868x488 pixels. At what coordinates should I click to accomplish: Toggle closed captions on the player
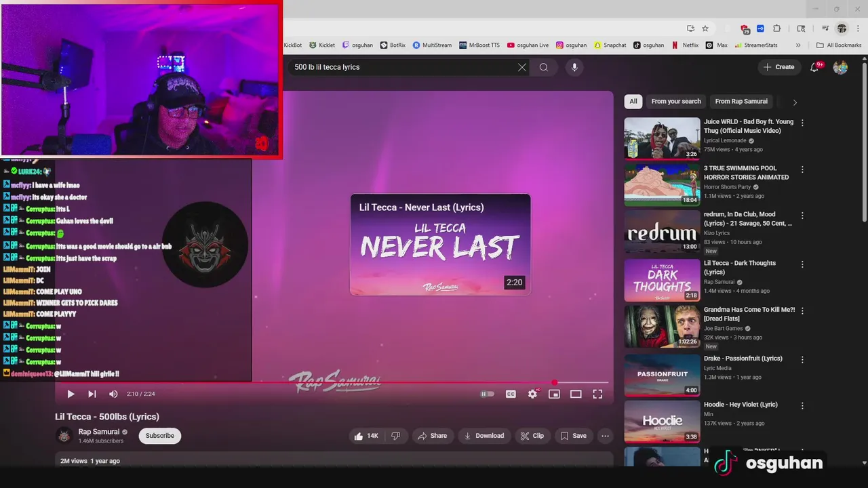(511, 394)
